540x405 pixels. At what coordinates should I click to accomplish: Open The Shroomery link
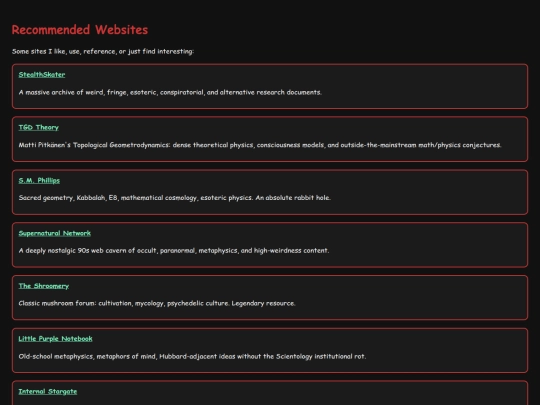tap(44, 286)
